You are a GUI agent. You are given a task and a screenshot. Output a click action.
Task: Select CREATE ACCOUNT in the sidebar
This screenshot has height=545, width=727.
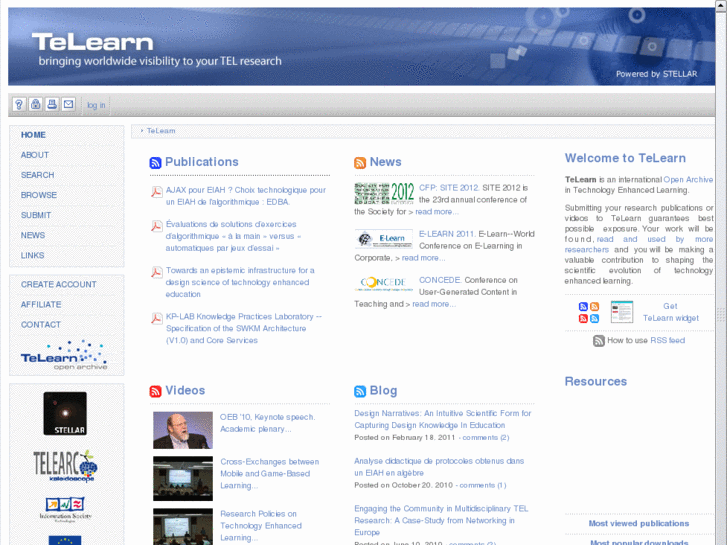(x=58, y=284)
